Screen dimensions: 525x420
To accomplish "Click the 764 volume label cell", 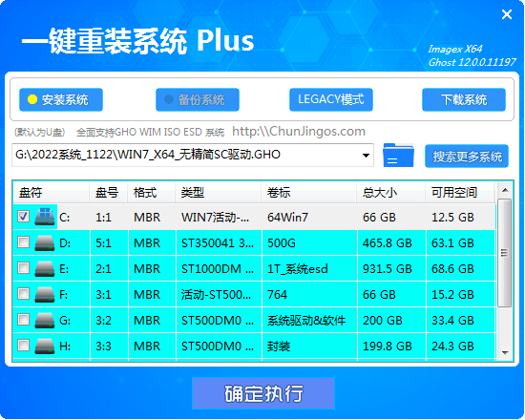I will coord(309,295).
